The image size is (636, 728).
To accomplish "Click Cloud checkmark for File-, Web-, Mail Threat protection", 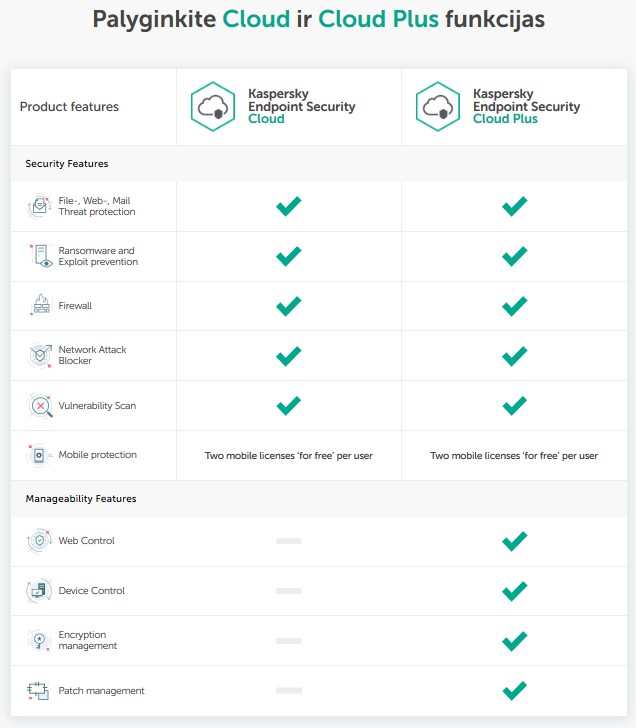I will (289, 206).
